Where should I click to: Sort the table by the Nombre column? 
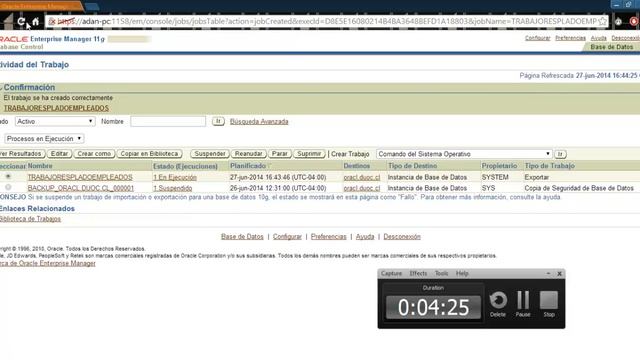tap(40, 166)
